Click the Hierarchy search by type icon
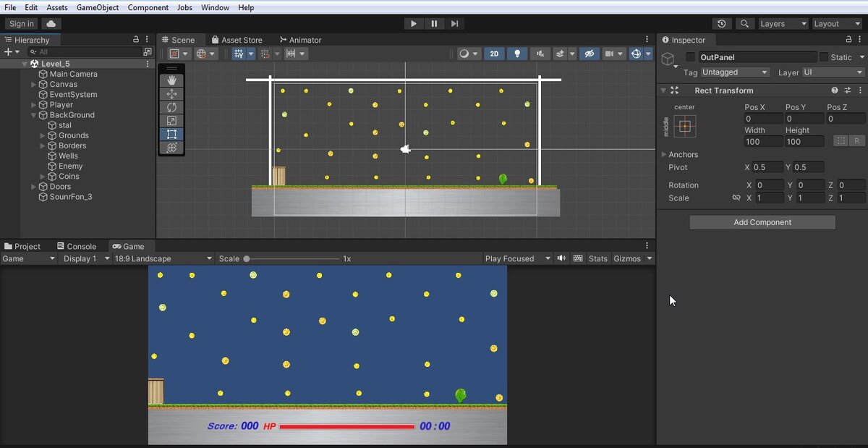 (x=148, y=52)
